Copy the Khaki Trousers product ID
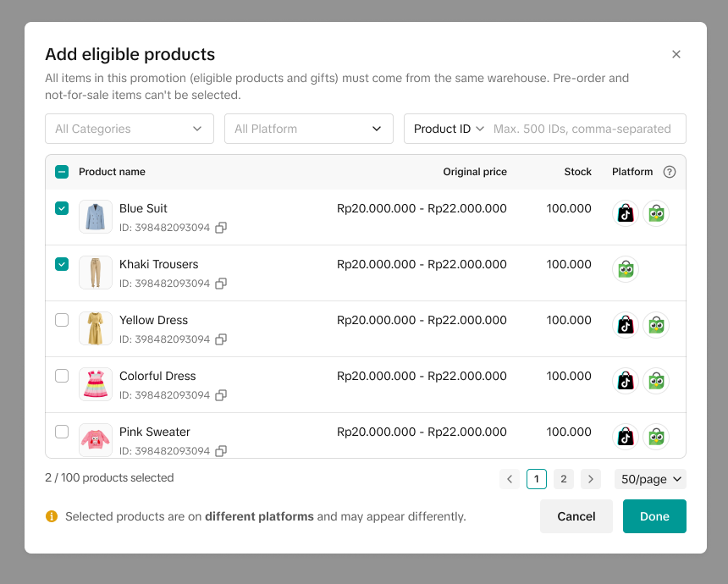This screenshot has height=584, width=728. coord(221,284)
